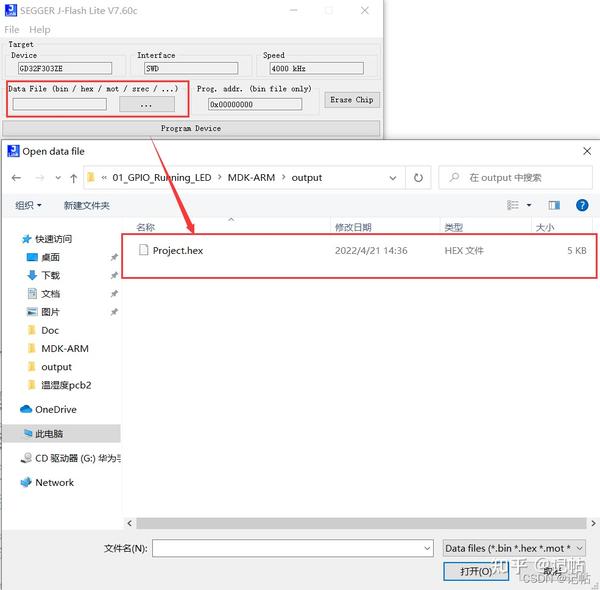This screenshot has width=600, height=590.
Task: Close the Open data file dialog
Action: 587,151
